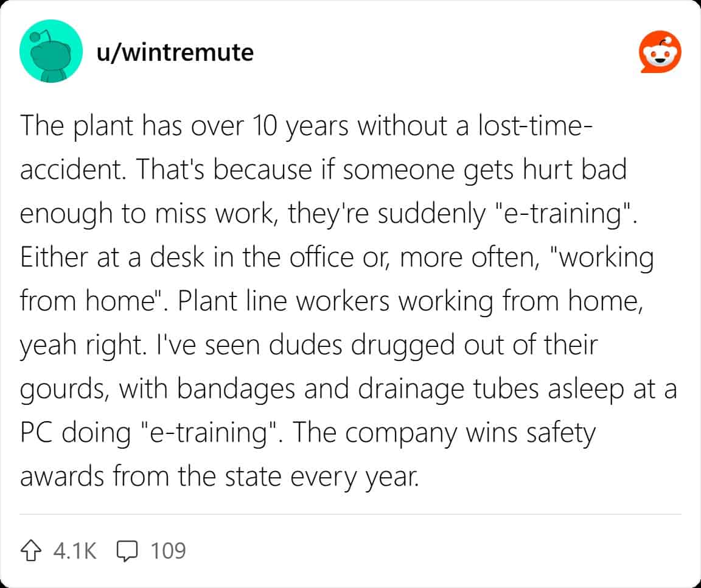Click the 109 comments count

[167, 551]
